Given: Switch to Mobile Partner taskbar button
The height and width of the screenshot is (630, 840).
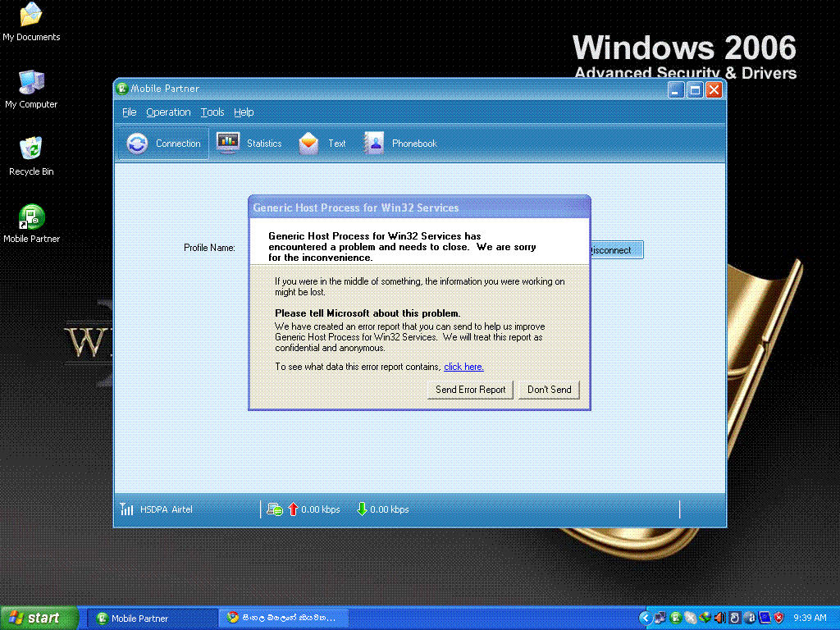Looking at the screenshot, I should pyautogui.click(x=152, y=619).
